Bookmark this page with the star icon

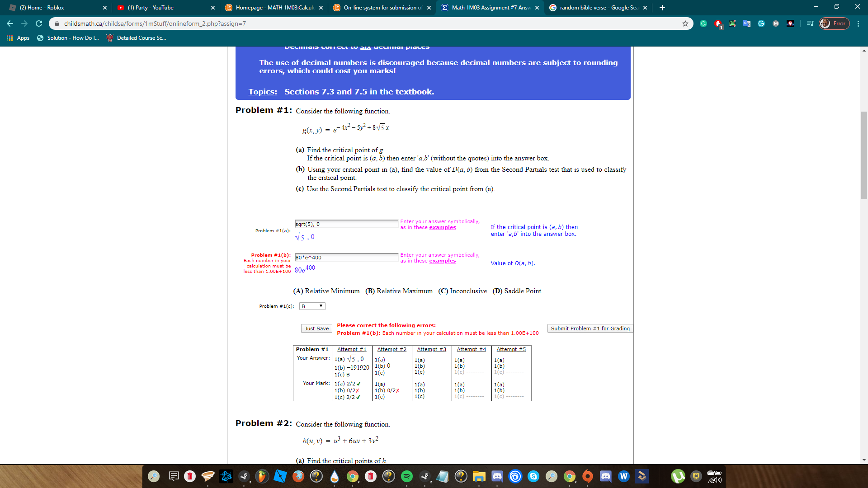click(x=685, y=23)
